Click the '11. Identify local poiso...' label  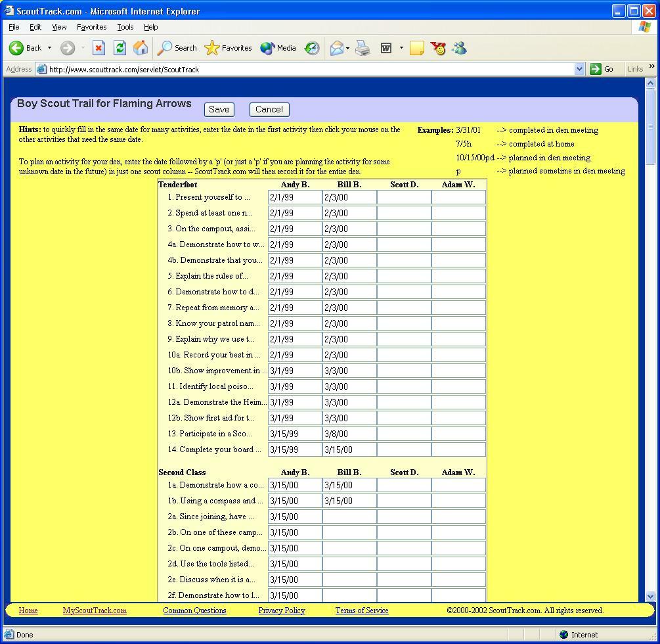pos(210,386)
